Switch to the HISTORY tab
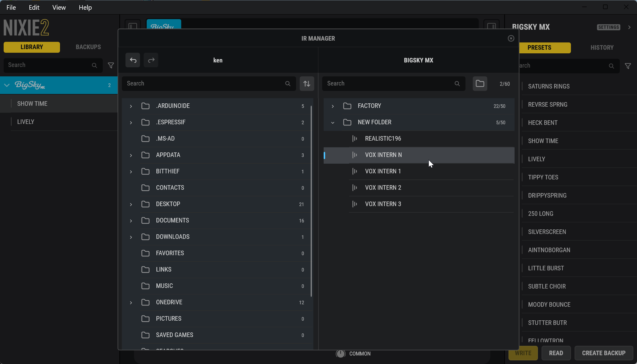 coord(602,48)
